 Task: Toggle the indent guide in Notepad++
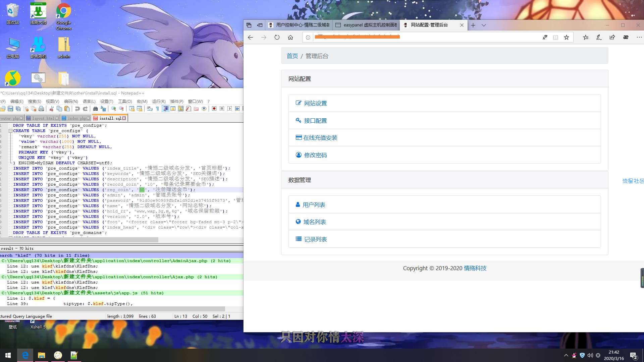(x=165, y=109)
